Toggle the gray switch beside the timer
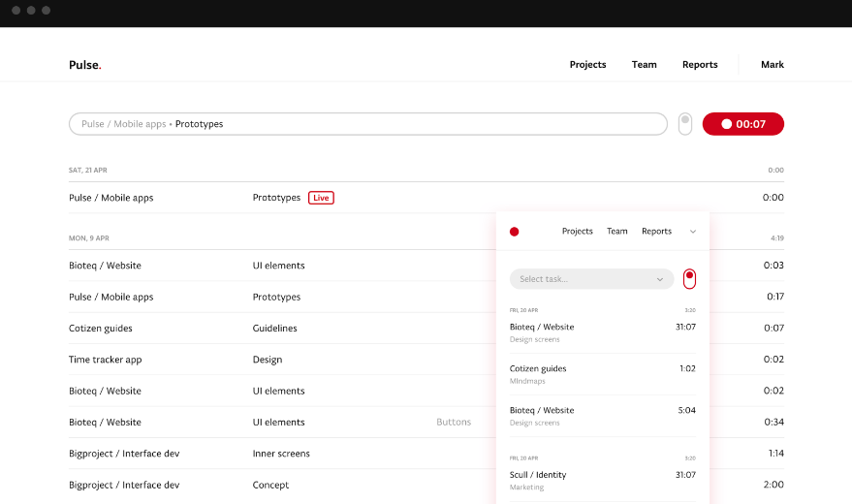The image size is (852, 504). tap(684, 124)
